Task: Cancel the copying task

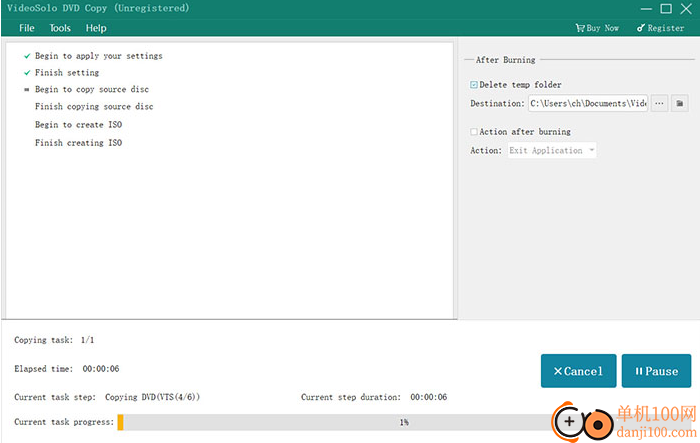Action: coord(578,371)
